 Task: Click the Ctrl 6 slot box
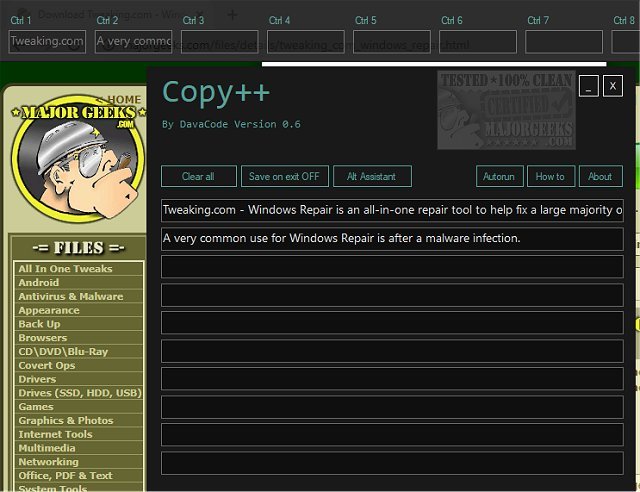pos(478,42)
